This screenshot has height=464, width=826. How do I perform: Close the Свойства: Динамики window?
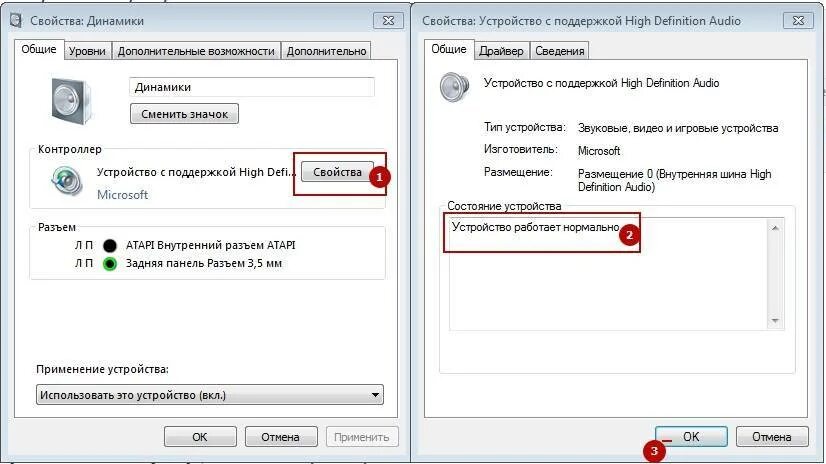pos(388,21)
